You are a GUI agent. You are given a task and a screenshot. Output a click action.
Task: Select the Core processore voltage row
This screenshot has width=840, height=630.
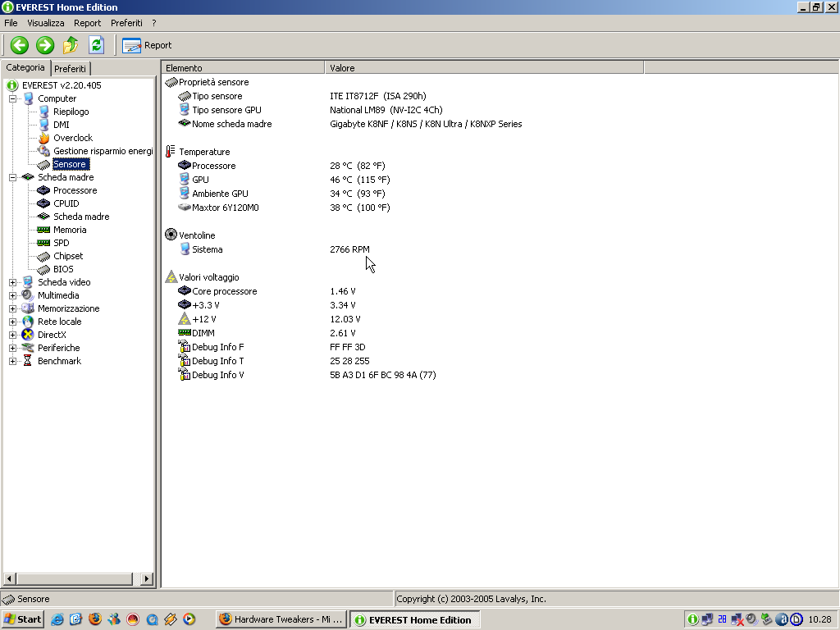267,291
